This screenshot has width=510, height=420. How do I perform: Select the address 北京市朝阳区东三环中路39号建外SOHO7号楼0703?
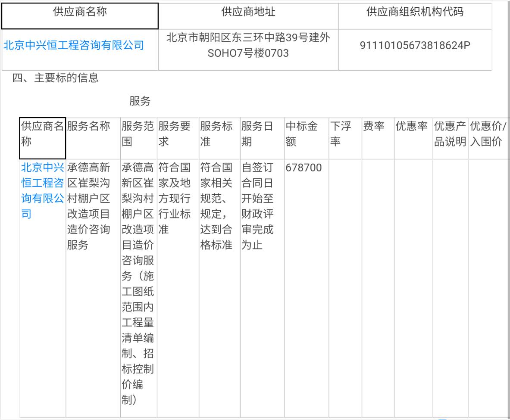(x=248, y=45)
